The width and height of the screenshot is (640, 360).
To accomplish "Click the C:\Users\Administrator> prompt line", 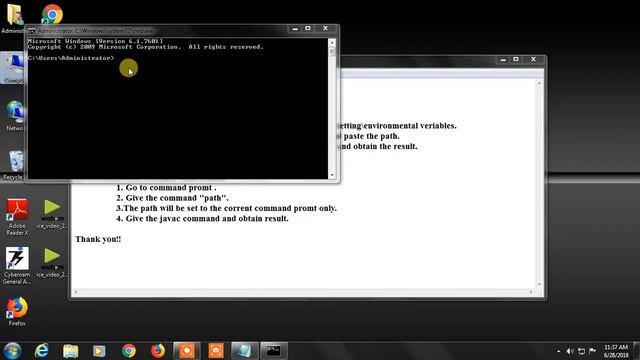I will tap(71, 58).
